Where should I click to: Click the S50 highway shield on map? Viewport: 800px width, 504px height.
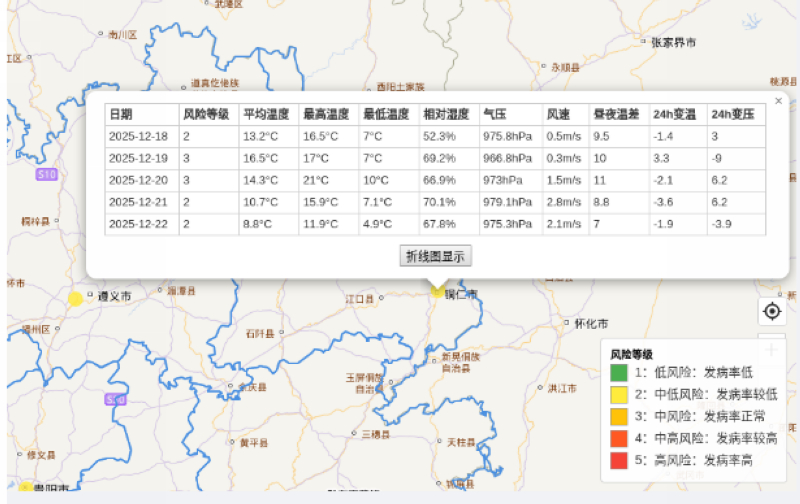tap(115, 400)
